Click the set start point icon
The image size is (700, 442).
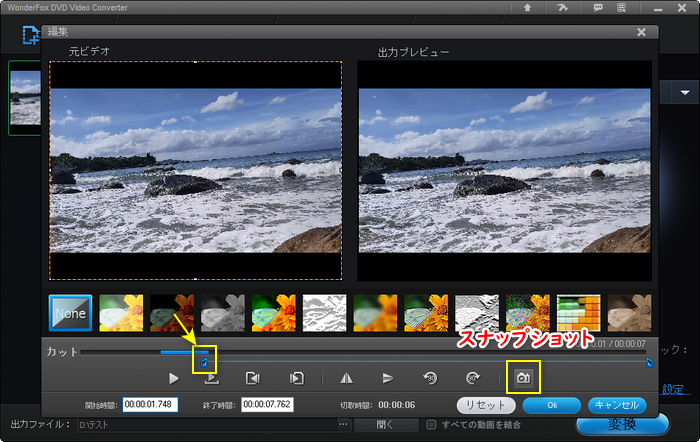click(253, 379)
